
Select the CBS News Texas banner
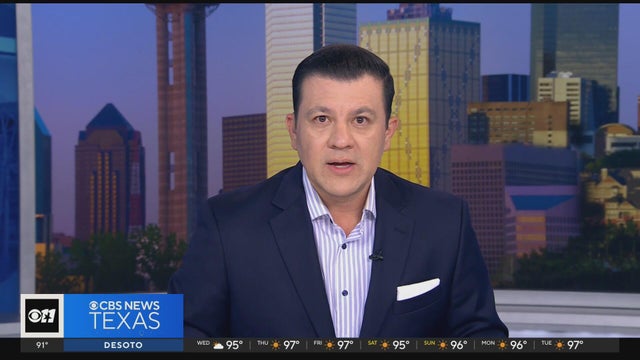tap(124, 316)
